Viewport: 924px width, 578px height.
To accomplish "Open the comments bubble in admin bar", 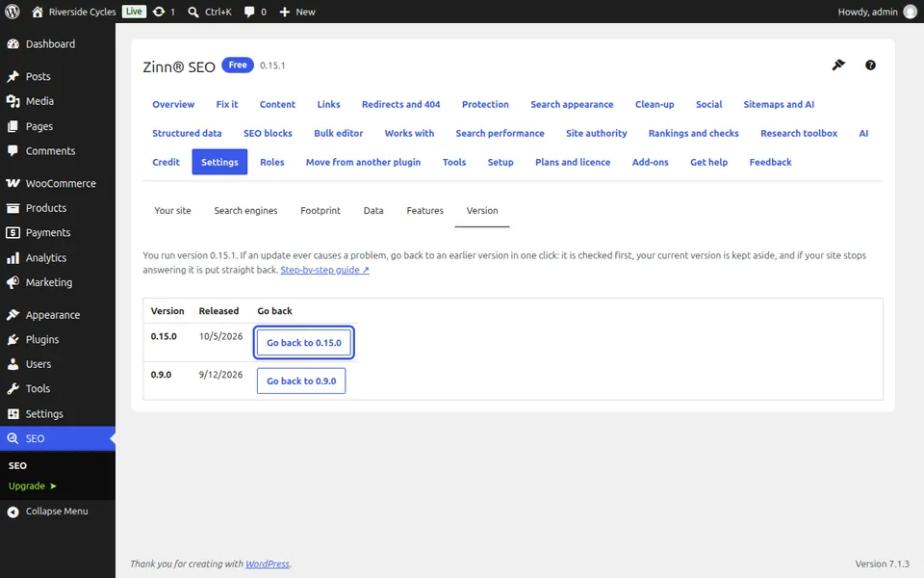I will coord(249,12).
